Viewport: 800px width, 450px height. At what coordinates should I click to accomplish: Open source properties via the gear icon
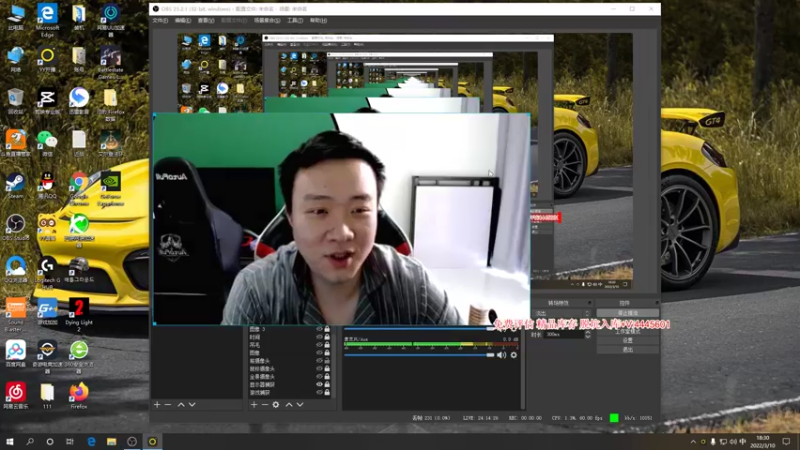point(276,405)
